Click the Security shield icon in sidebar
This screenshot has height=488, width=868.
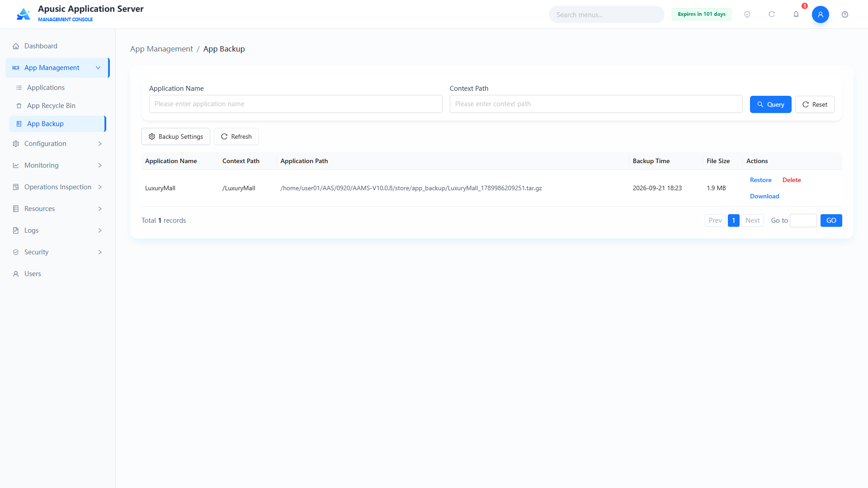pyautogui.click(x=16, y=252)
